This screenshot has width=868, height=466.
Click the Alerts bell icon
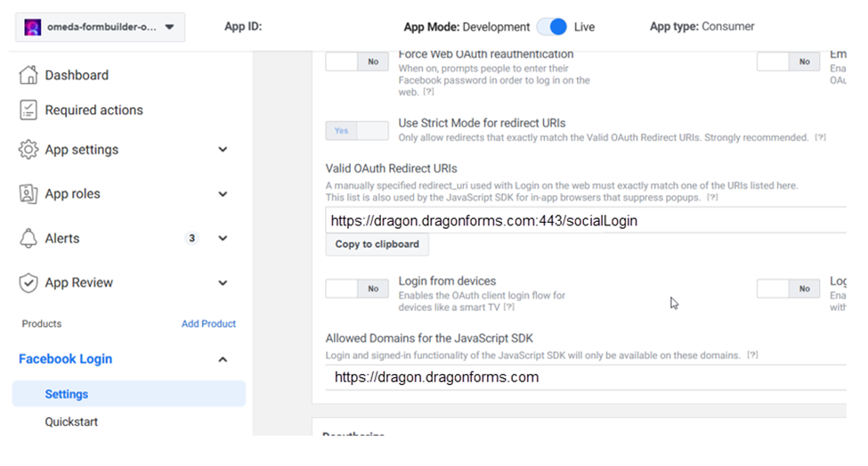tap(28, 239)
